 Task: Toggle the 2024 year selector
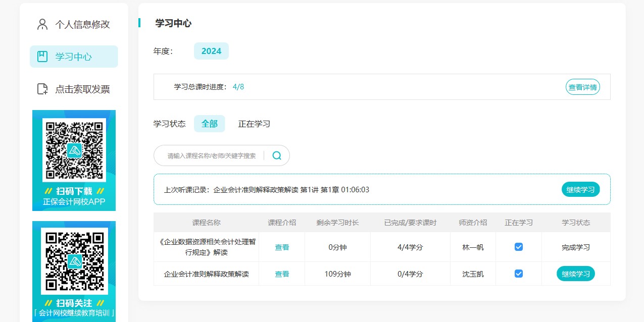pyautogui.click(x=211, y=50)
